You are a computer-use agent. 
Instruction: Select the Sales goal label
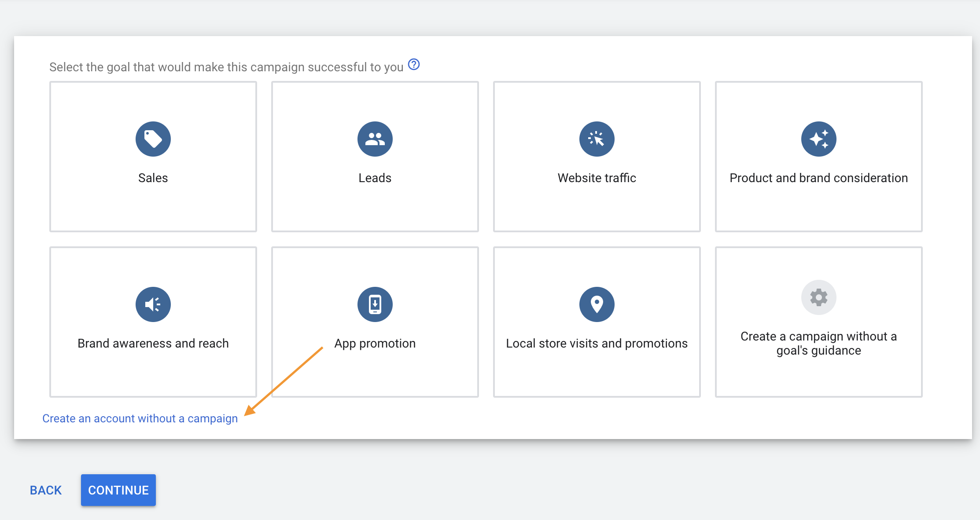153,178
